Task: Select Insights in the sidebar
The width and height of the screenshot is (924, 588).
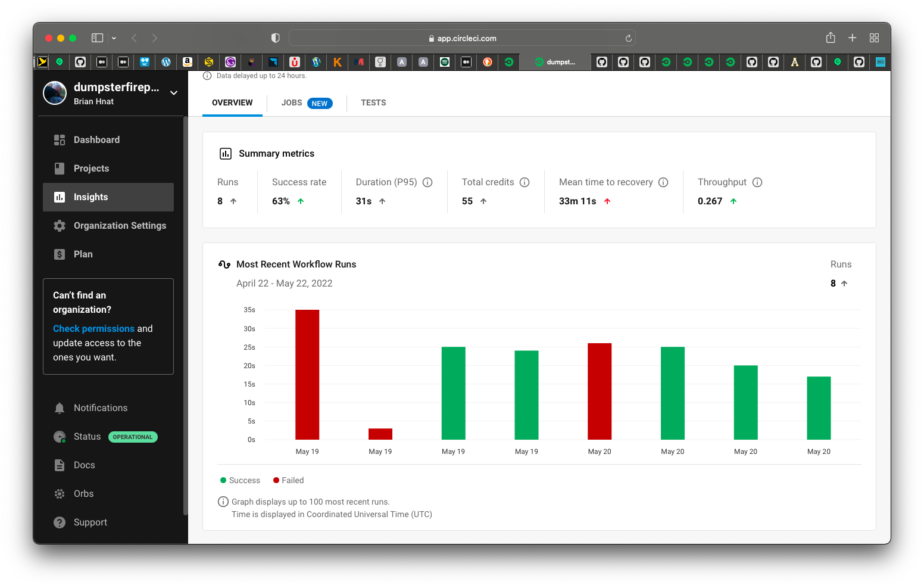Action: (x=108, y=197)
